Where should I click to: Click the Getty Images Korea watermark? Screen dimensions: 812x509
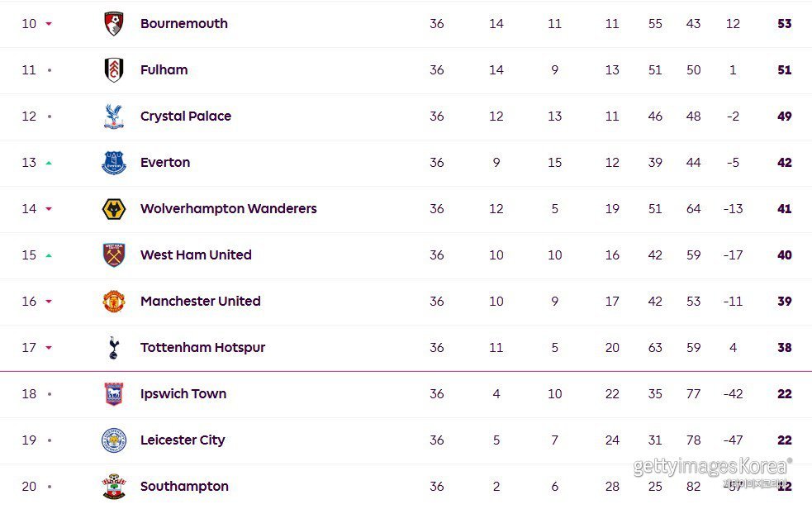point(712,468)
